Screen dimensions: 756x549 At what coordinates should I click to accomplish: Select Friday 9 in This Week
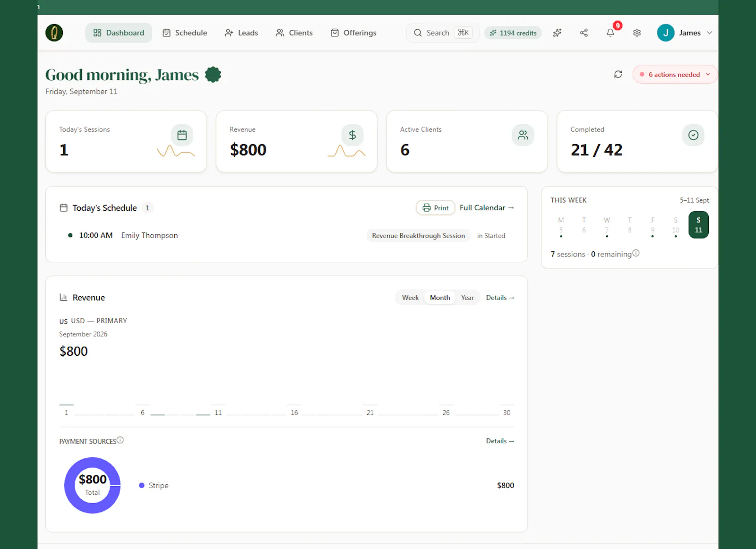[x=653, y=225]
